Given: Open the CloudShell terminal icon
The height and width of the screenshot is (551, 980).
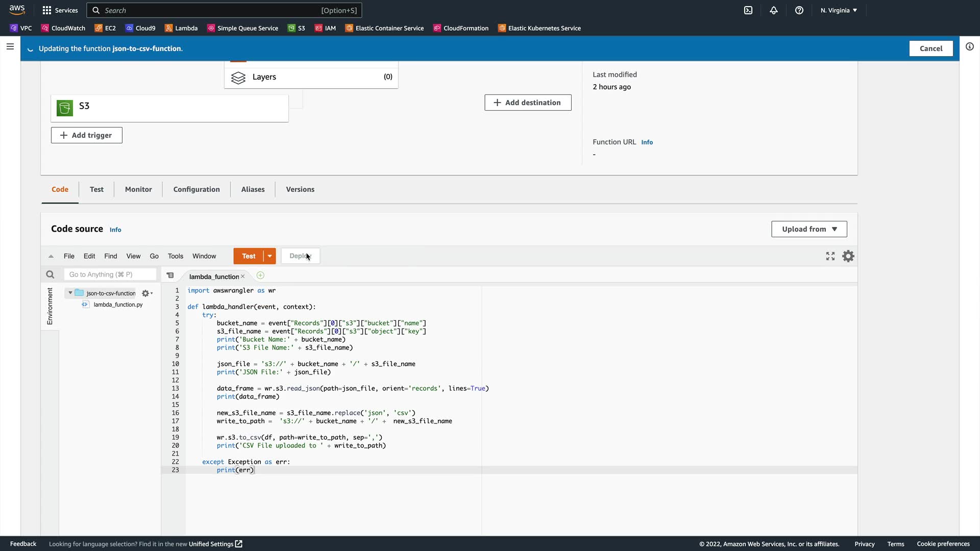Looking at the screenshot, I should pos(748,10).
